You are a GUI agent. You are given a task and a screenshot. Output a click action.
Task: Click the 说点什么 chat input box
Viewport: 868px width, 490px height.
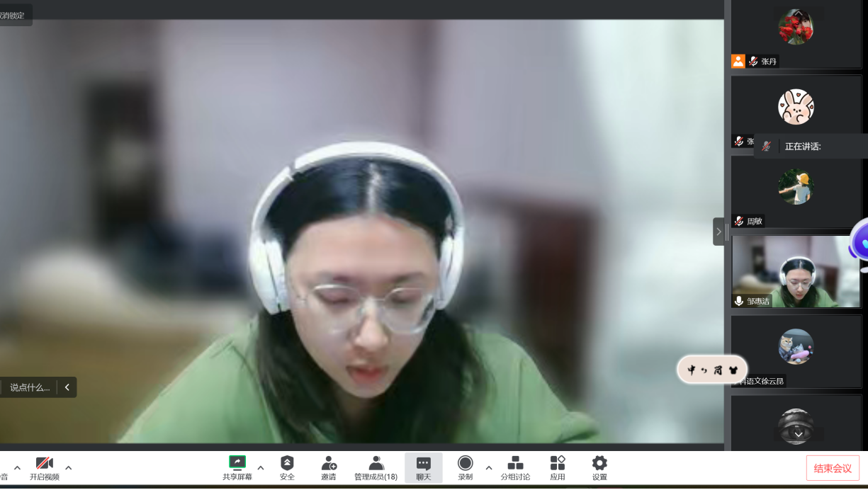pyautogui.click(x=30, y=387)
